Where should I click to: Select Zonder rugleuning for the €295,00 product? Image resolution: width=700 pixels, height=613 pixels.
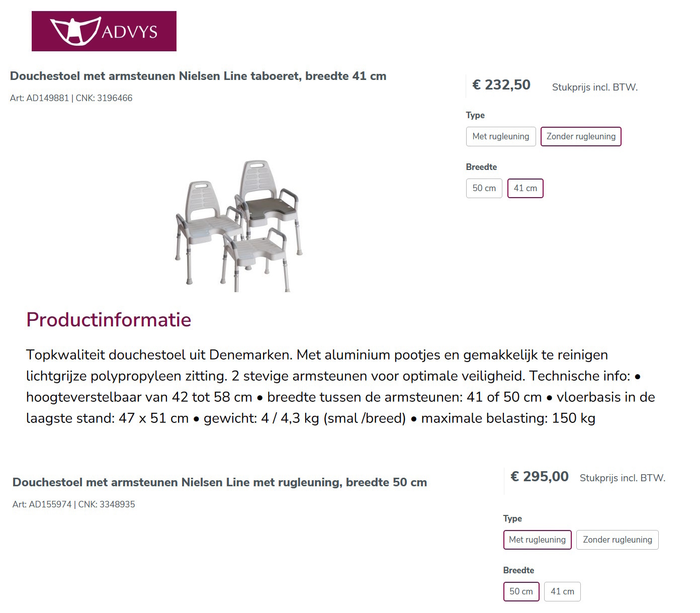pos(617,540)
